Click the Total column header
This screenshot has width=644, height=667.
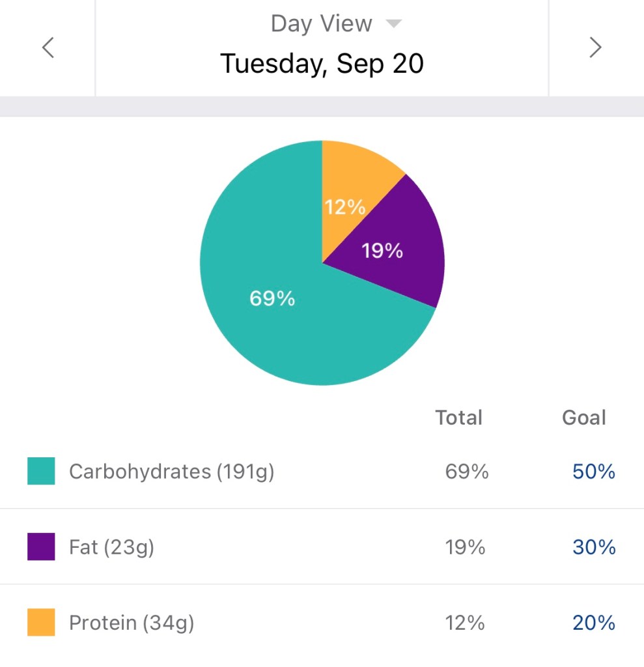(459, 418)
